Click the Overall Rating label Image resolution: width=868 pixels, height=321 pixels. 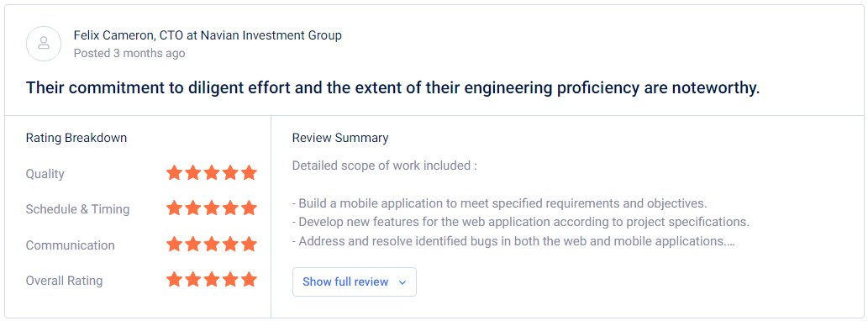click(x=64, y=281)
